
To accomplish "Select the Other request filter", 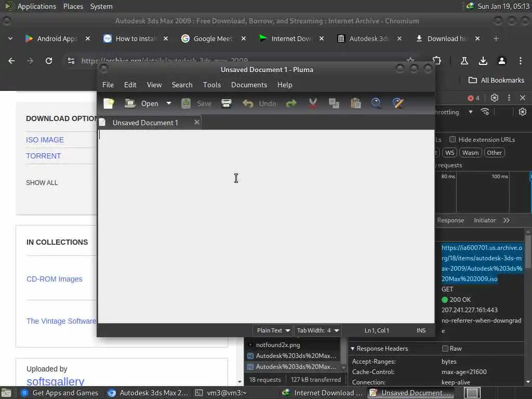I will pyautogui.click(x=495, y=153).
